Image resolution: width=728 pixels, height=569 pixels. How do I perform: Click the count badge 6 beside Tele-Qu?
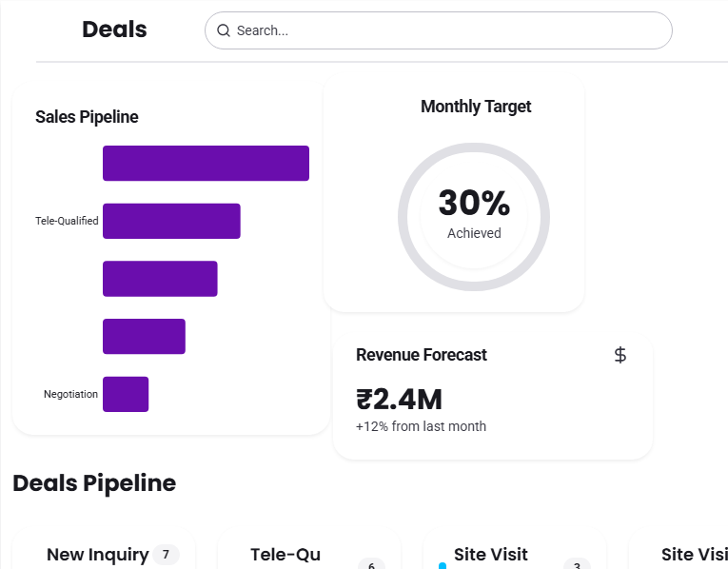pyautogui.click(x=370, y=564)
